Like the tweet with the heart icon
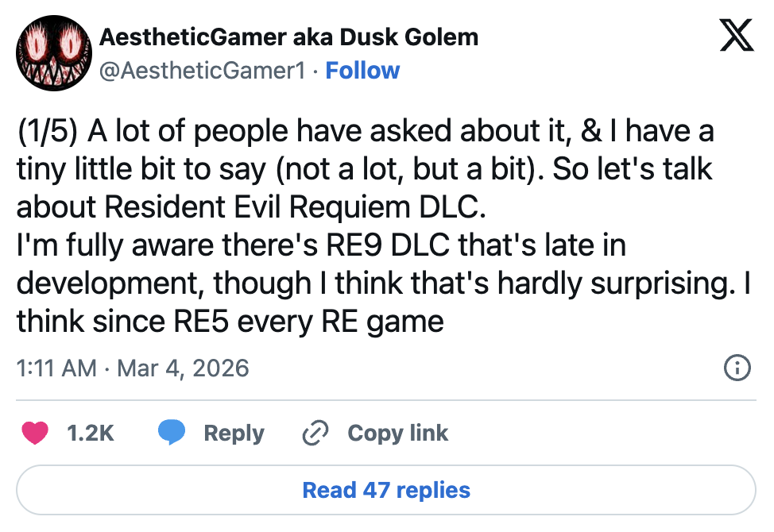 pos(34,433)
